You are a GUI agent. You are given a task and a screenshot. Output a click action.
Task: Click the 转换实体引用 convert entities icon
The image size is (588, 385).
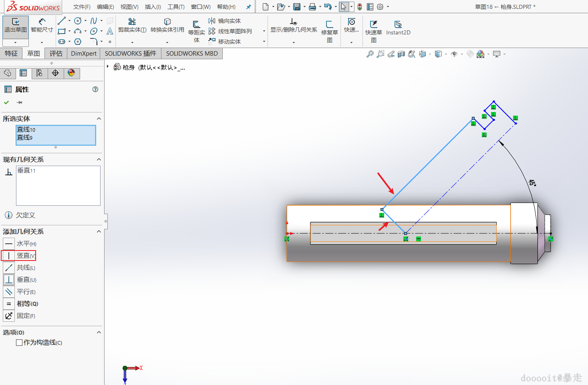167,22
